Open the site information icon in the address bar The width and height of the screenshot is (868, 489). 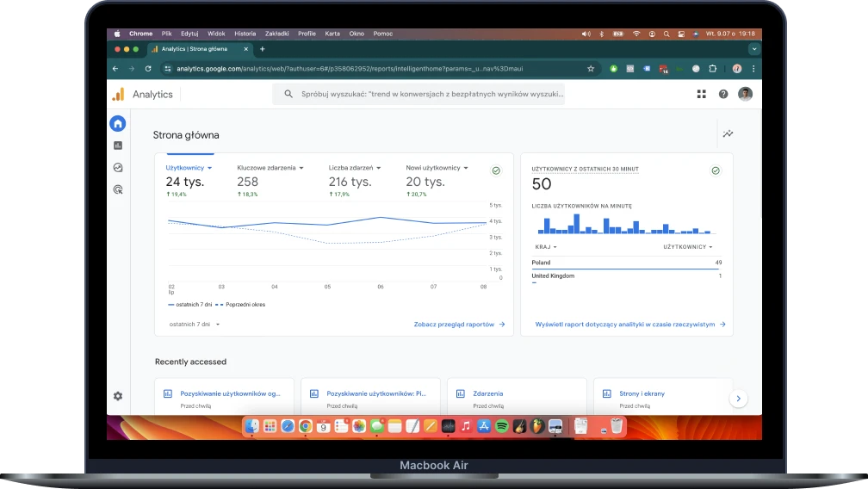tap(168, 69)
